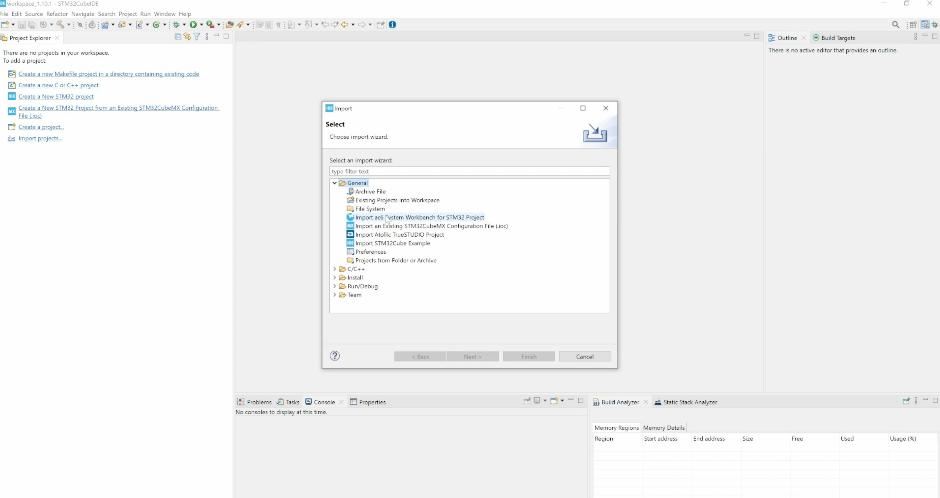Close the Project Explorer tab
This screenshot has width=940, height=498.
(58, 38)
